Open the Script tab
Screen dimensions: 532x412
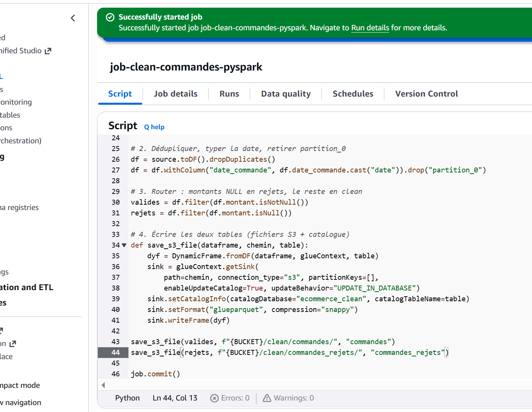120,94
